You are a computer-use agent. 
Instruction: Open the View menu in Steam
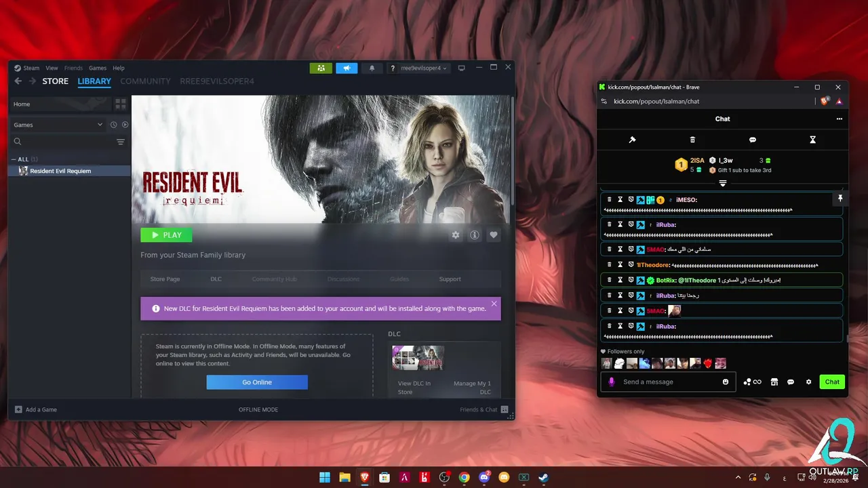point(52,68)
